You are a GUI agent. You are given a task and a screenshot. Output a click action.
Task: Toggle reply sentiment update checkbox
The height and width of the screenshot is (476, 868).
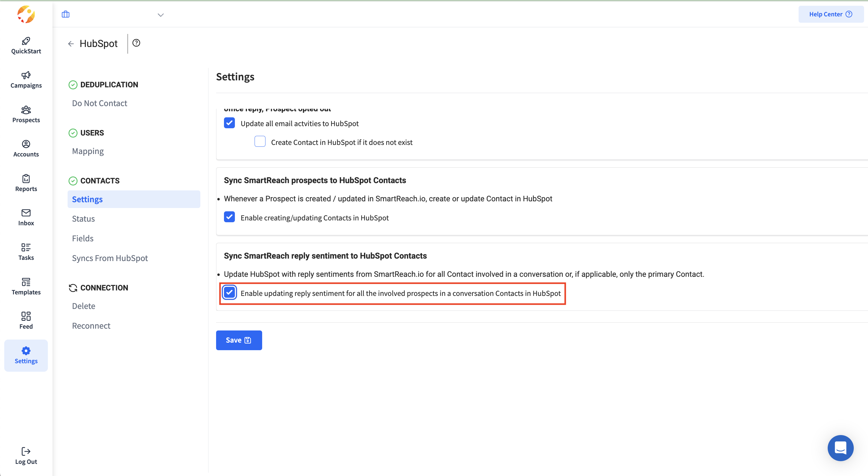point(229,293)
